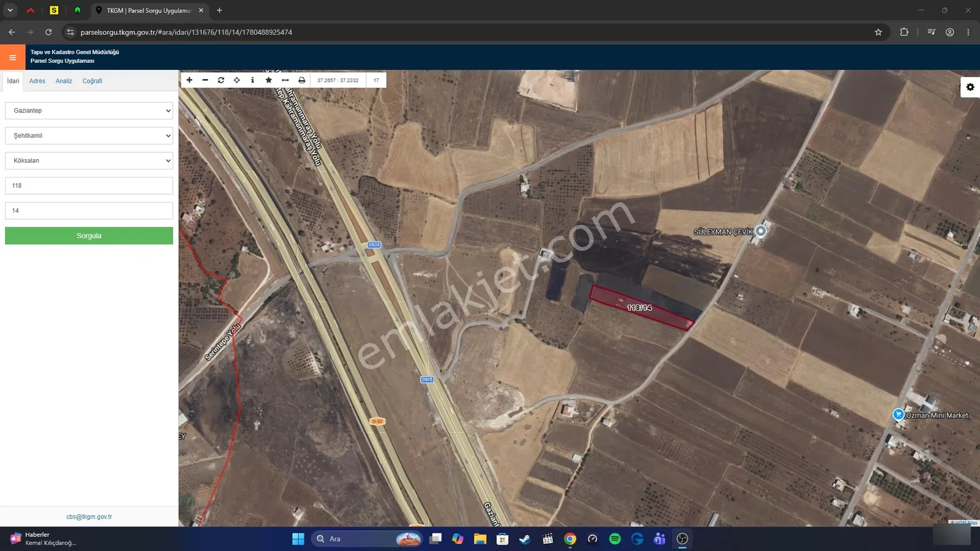Image resolution: width=980 pixels, height=551 pixels.
Task: Expand the Gaziantep province dropdown
Action: [x=89, y=111]
